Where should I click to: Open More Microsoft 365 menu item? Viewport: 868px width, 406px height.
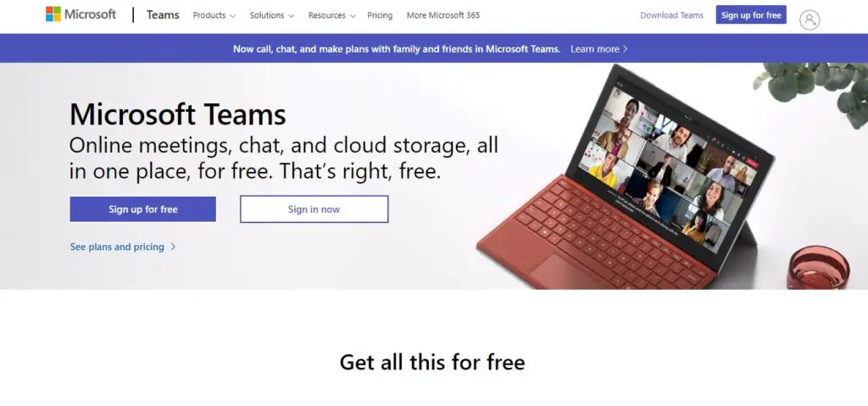(x=443, y=15)
